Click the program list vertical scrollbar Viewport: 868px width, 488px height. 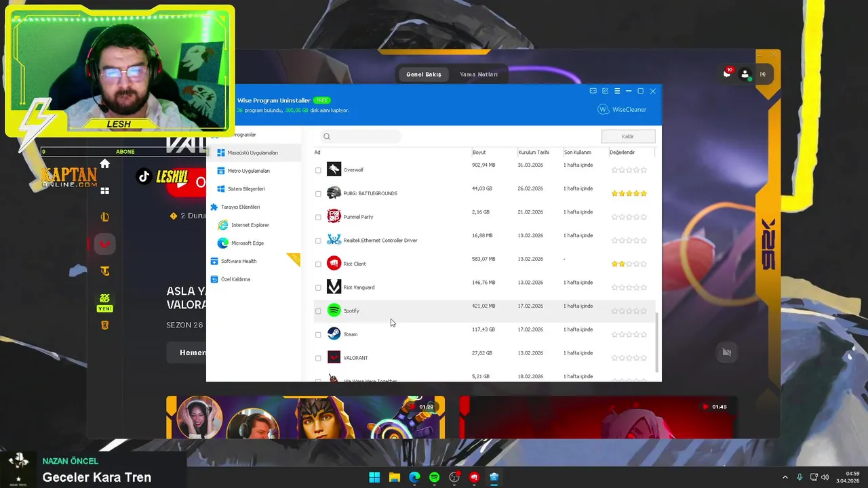coord(658,342)
